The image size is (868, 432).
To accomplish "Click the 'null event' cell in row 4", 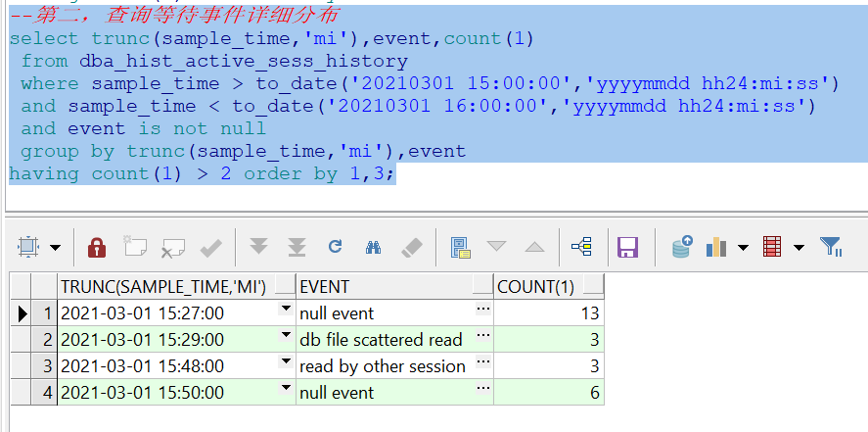I will [394, 392].
